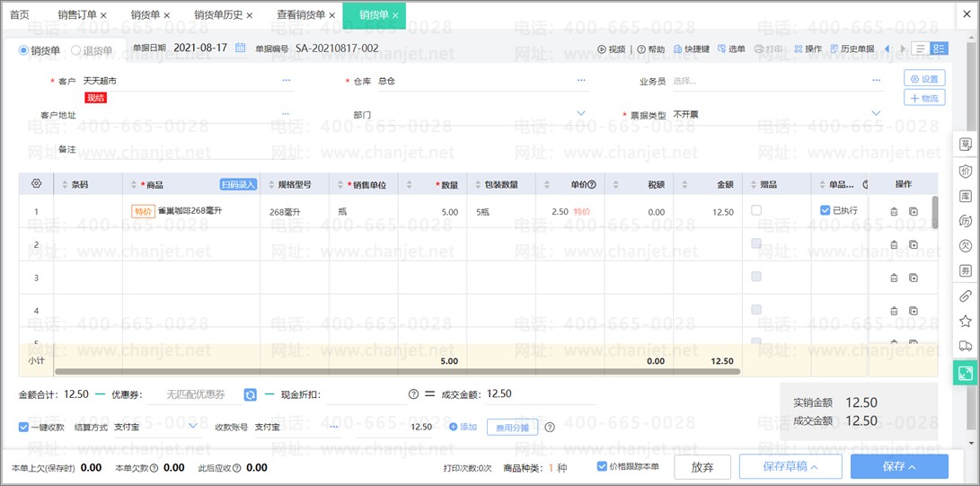Click the green fullscreen expand icon
This screenshot has width=980, height=486.
(965, 373)
